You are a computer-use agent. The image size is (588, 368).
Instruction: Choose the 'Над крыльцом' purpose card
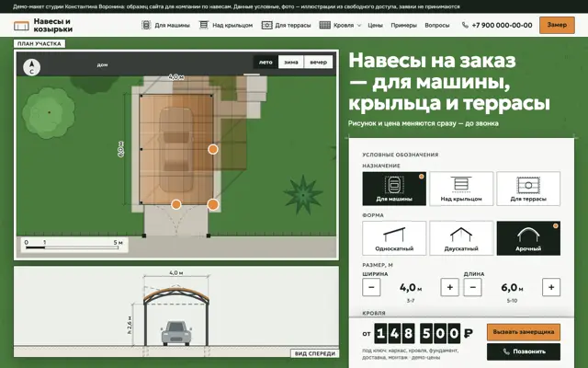461,189
